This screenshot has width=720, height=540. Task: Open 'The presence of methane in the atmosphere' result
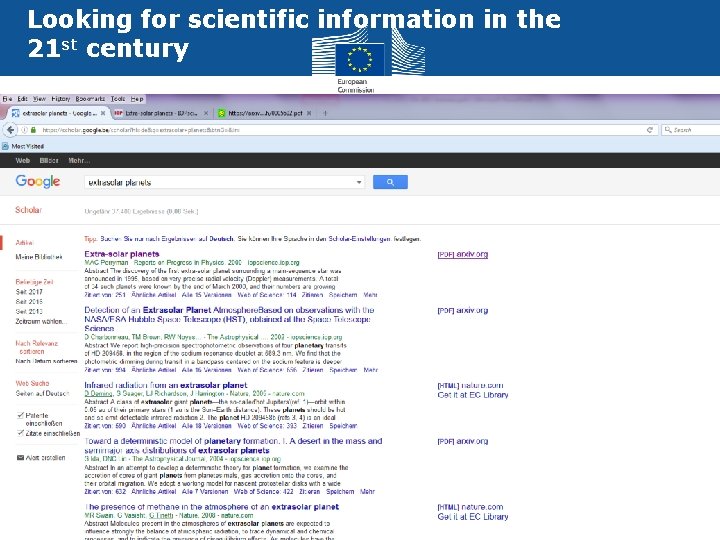tap(212, 507)
